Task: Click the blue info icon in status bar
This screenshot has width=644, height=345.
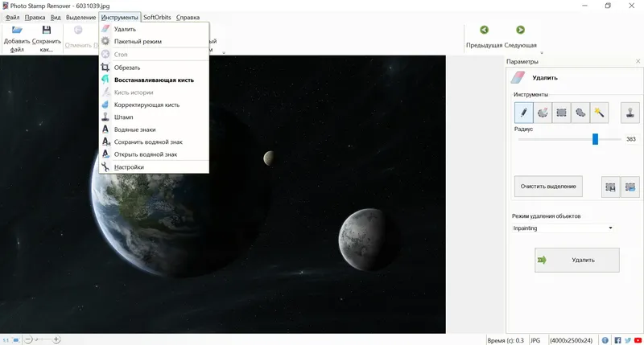Action: tap(605, 340)
